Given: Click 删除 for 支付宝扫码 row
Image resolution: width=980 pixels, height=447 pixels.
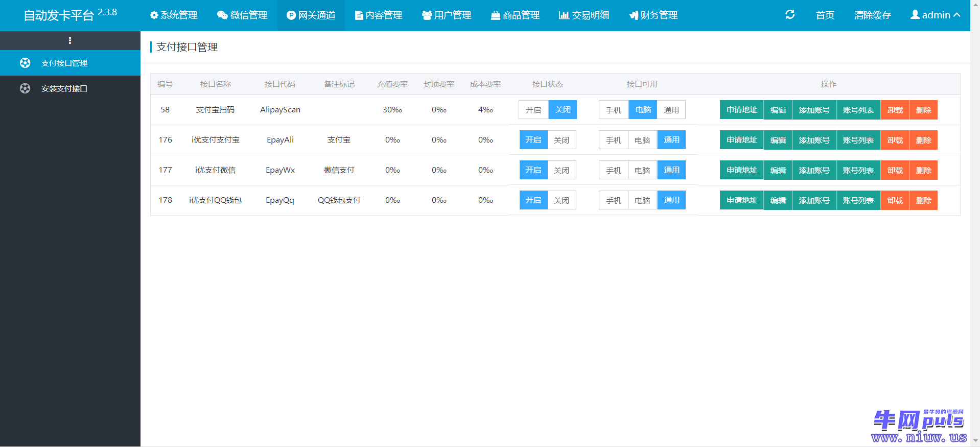Looking at the screenshot, I should pos(923,110).
